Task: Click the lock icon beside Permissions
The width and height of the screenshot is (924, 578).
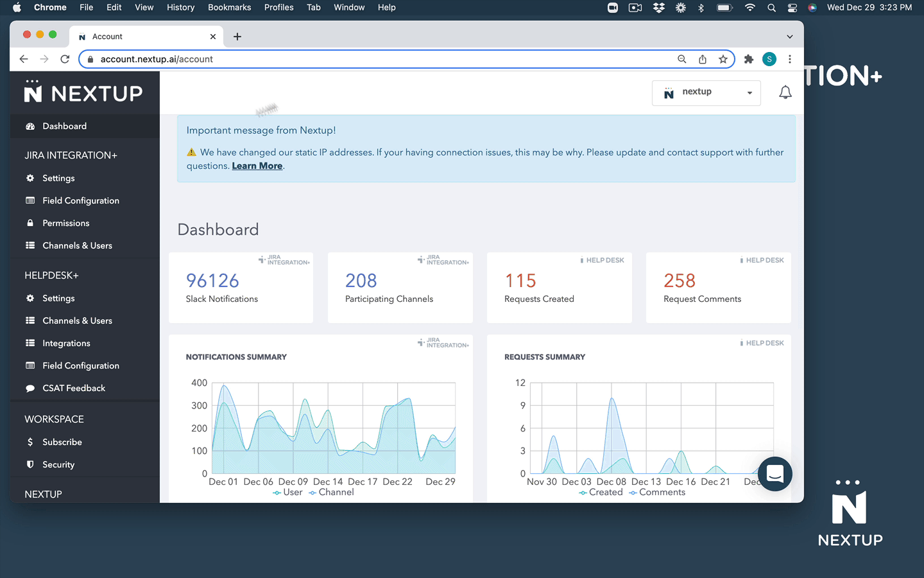Action: 30,223
